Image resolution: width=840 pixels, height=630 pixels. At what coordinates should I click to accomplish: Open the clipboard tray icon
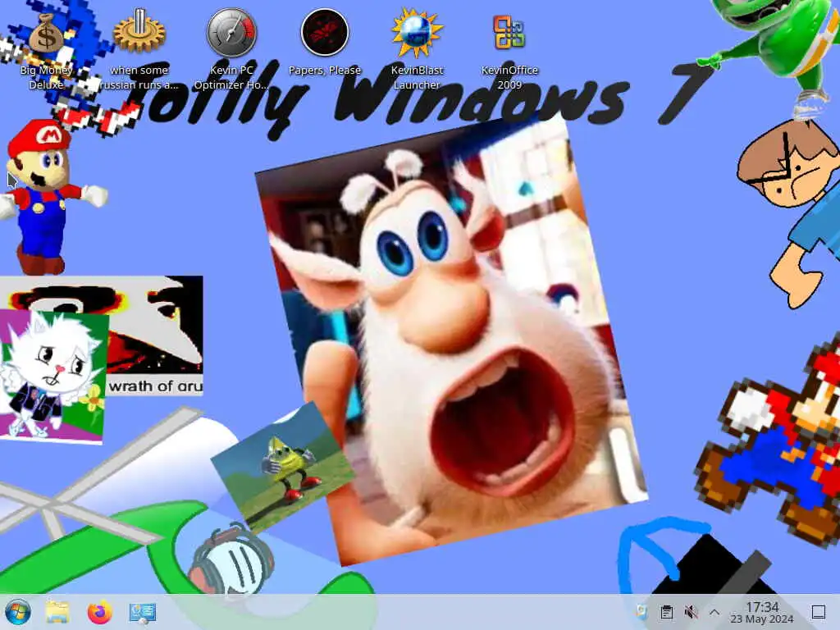point(666,612)
